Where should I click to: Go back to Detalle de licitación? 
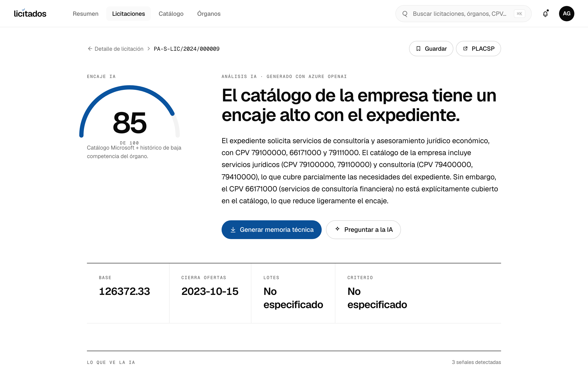(119, 49)
